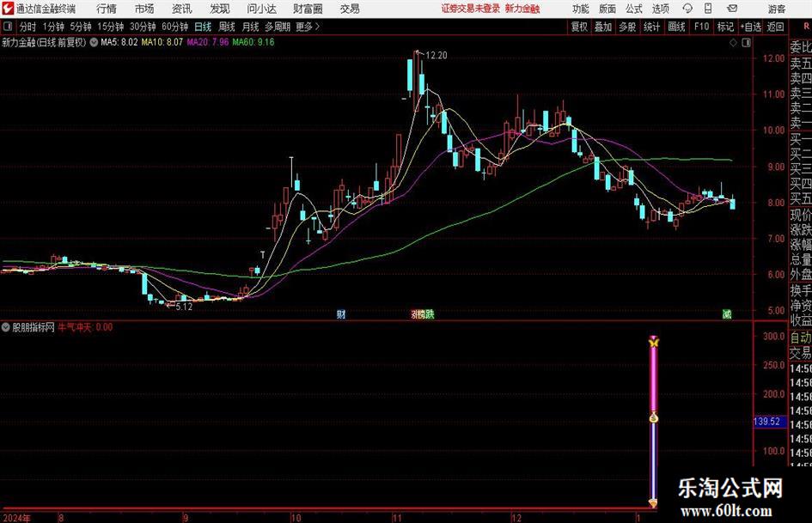The image size is (812, 523).
Task: Switch to 周线 weekly tab
Action: point(227,27)
